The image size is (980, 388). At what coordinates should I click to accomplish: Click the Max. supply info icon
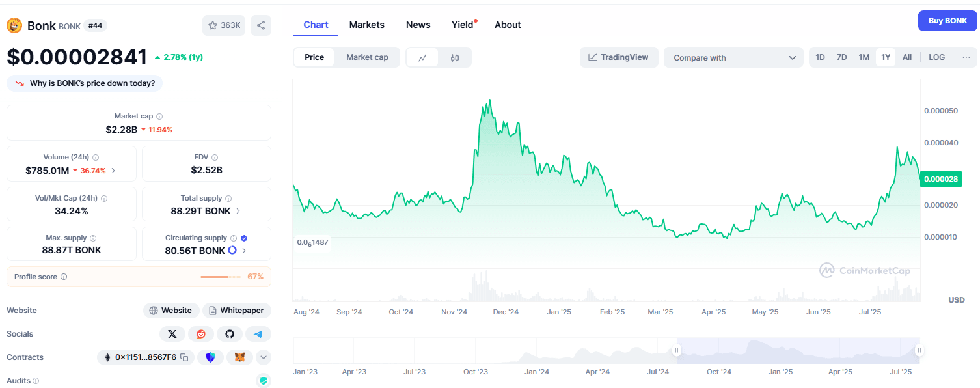pyautogui.click(x=93, y=238)
